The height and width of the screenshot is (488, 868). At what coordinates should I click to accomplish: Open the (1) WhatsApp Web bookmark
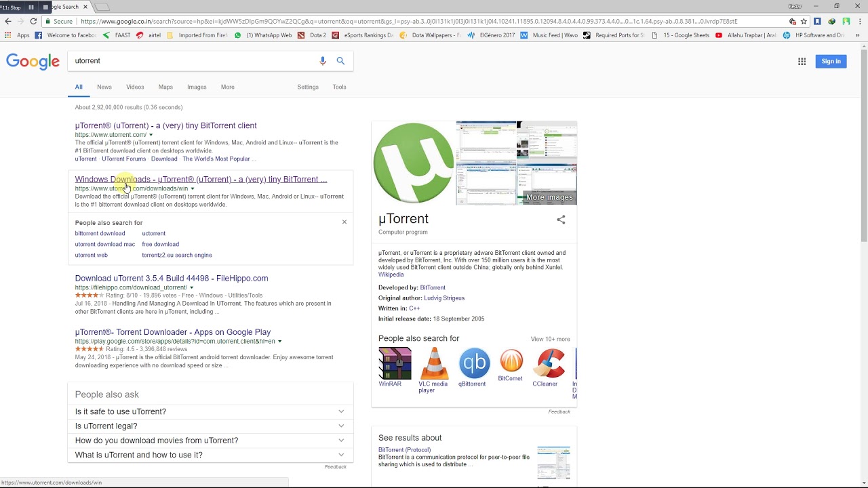tap(263, 35)
